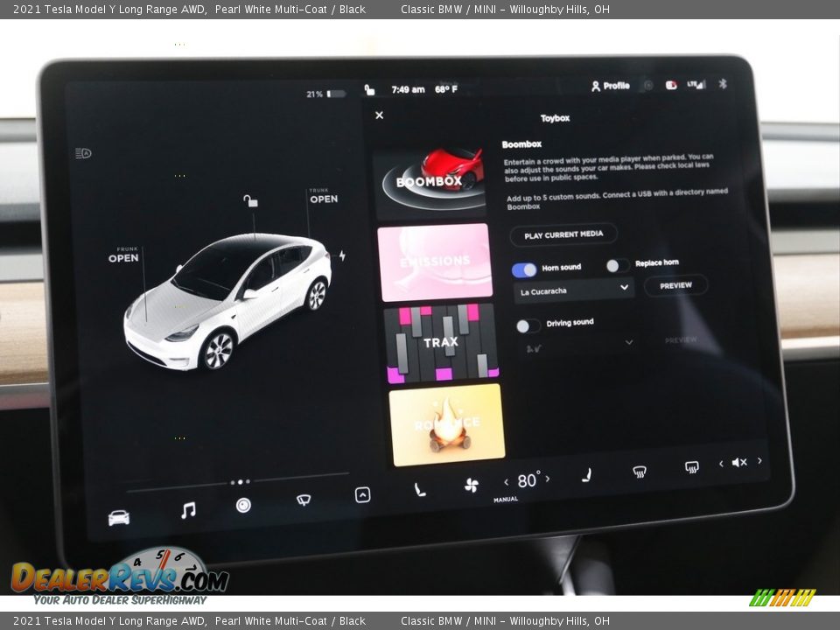The width and height of the screenshot is (840, 630).
Task: Turn on the rear window defrost
Action: [x=691, y=467]
